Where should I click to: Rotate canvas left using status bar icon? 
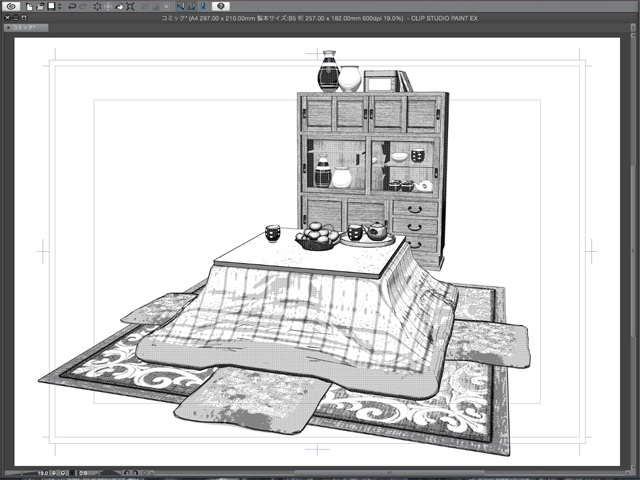[x=127, y=473]
